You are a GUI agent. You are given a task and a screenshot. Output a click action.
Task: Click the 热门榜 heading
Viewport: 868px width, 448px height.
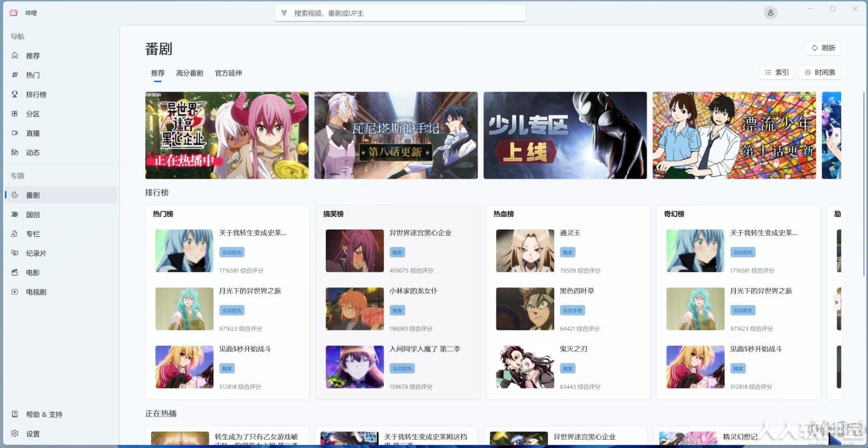163,214
